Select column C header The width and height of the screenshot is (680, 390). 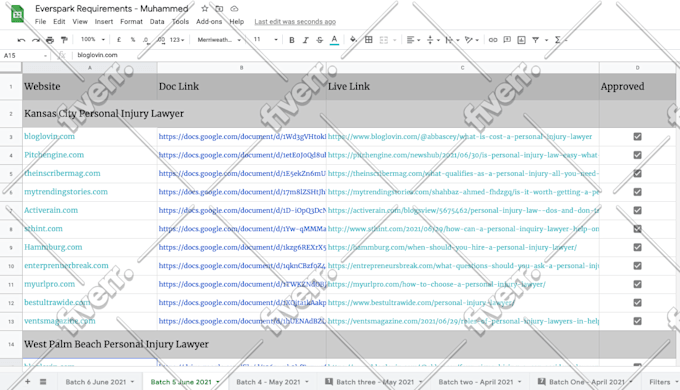463,68
